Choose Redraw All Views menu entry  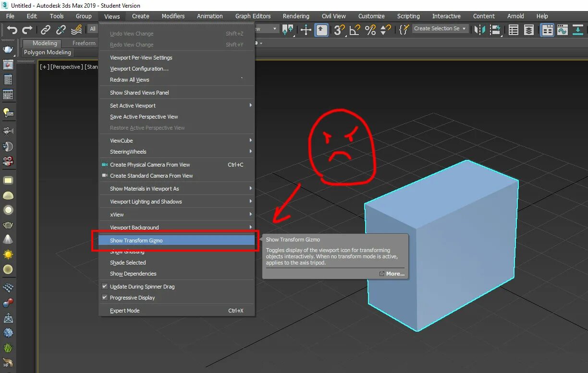click(176, 80)
